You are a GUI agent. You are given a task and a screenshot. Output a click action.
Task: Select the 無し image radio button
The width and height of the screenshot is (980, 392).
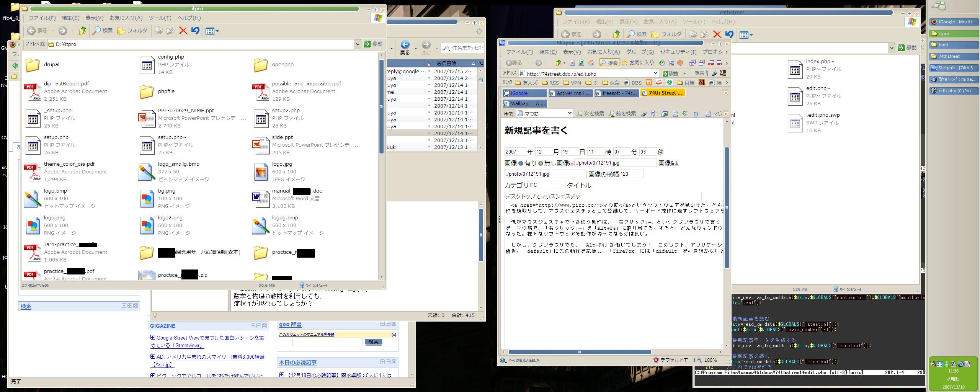click(541, 163)
